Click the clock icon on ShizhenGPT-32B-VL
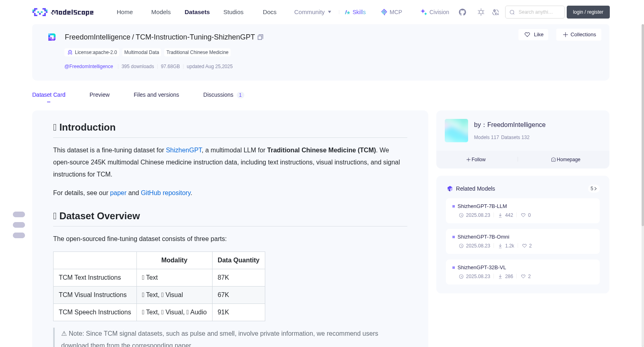644x347 pixels. (461, 276)
